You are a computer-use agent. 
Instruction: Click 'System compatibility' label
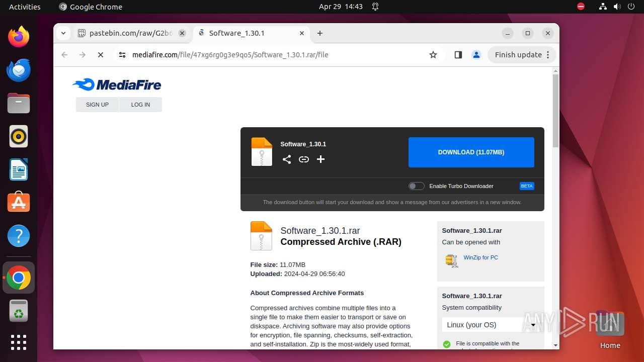click(472, 308)
